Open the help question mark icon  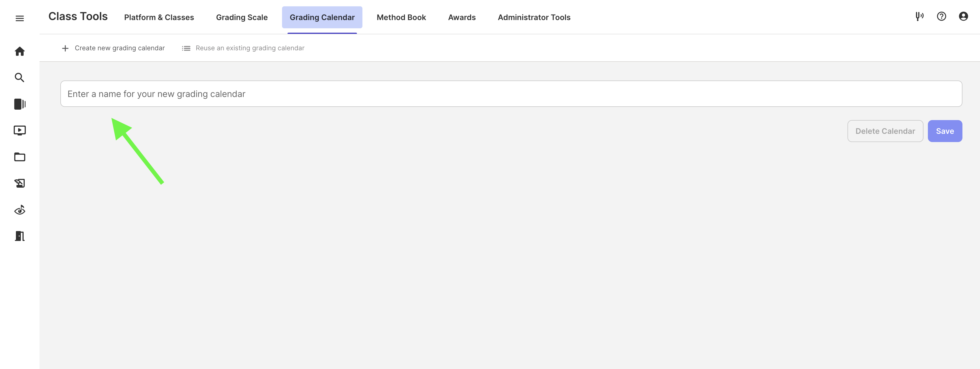pos(941,16)
